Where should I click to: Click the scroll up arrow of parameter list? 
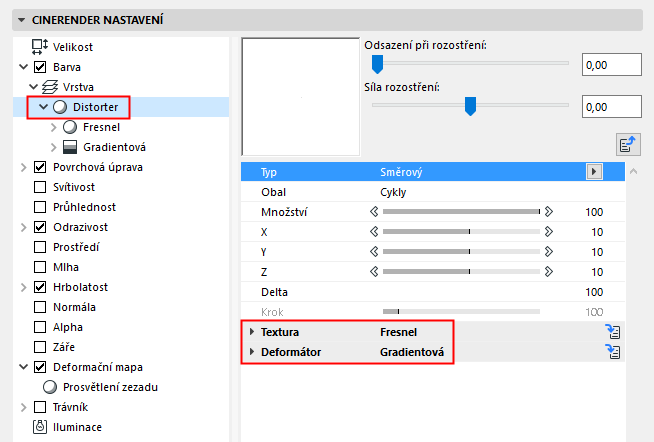(x=634, y=171)
